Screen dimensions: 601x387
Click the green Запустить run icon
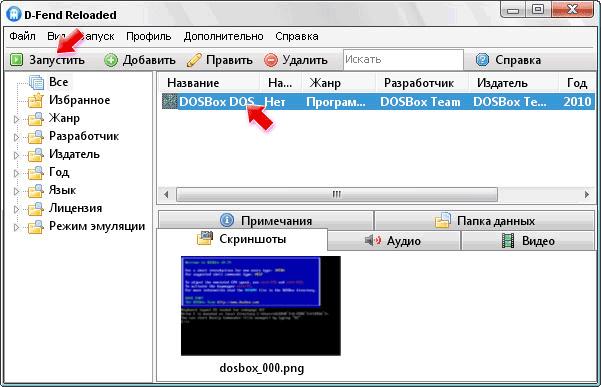[x=16, y=60]
